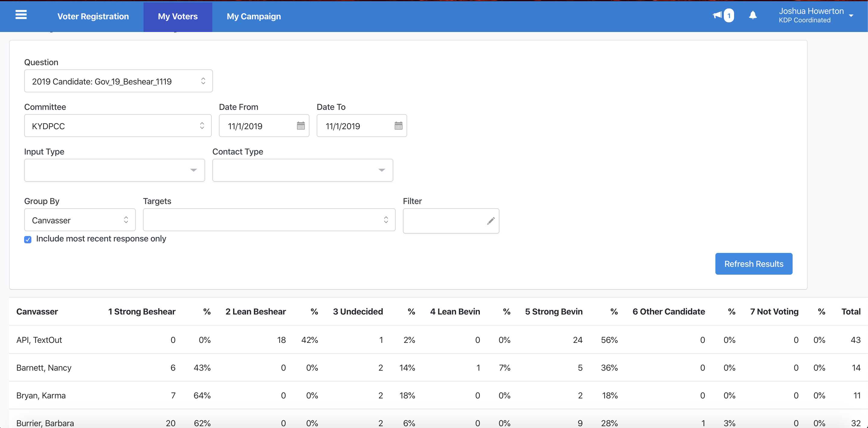The image size is (868, 428).
Task: Click the pencil icon in Filter
Action: pyautogui.click(x=491, y=221)
